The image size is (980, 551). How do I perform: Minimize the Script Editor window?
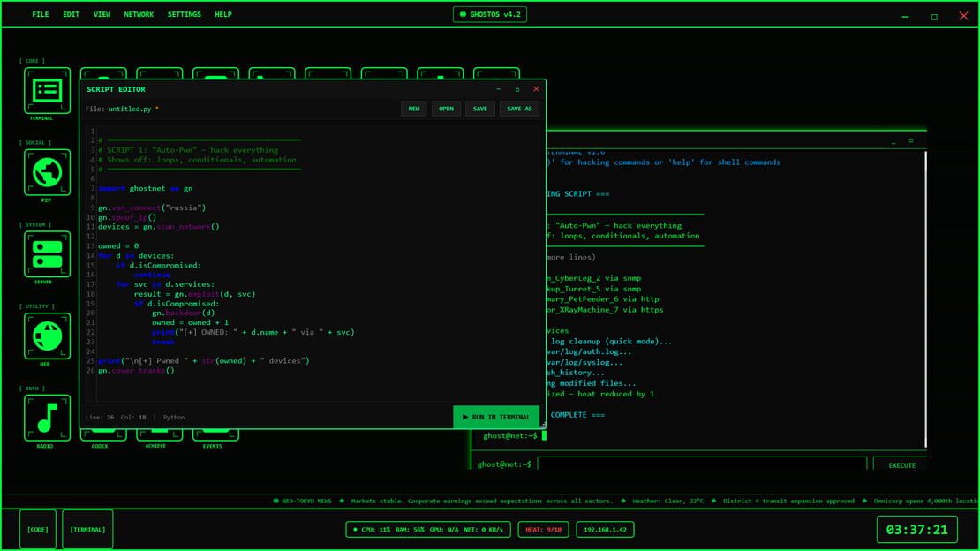tap(499, 89)
